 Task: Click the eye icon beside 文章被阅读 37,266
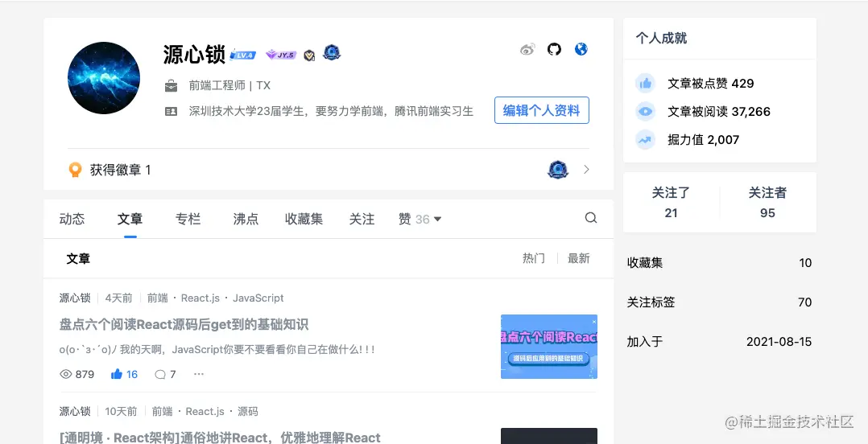(645, 112)
